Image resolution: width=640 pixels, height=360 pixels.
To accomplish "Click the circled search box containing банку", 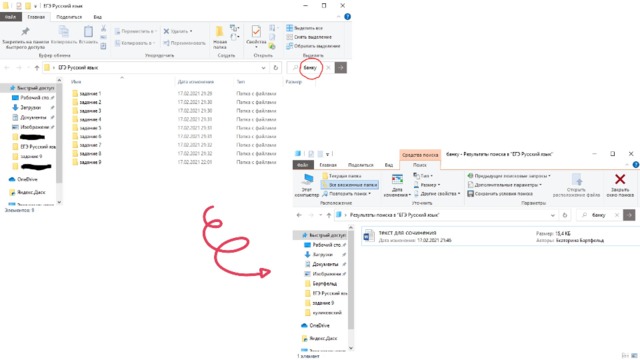I will pyautogui.click(x=310, y=68).
